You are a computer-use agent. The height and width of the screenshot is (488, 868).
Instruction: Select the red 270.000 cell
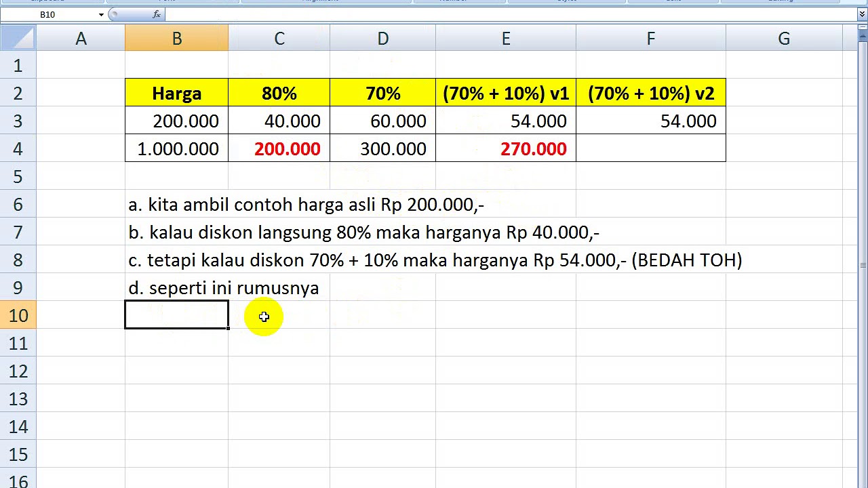pyautogui.click(x=506, y=148)
